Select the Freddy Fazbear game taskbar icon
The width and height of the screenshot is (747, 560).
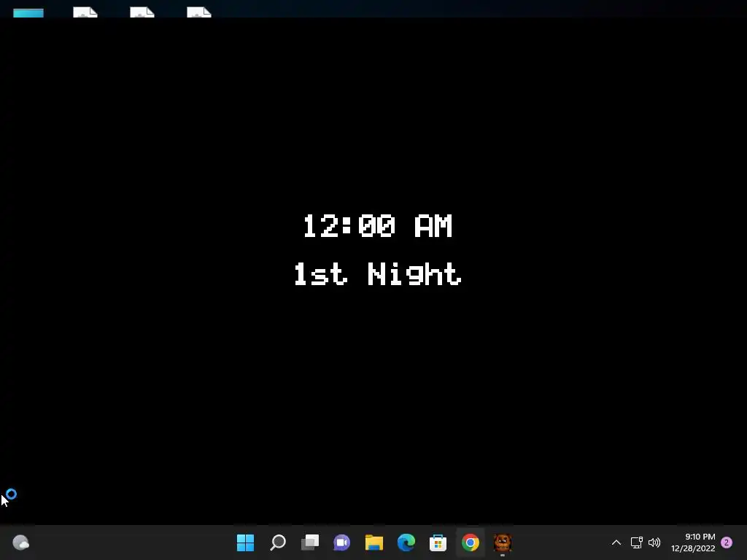pyautogui.click(x=502, y=542)
